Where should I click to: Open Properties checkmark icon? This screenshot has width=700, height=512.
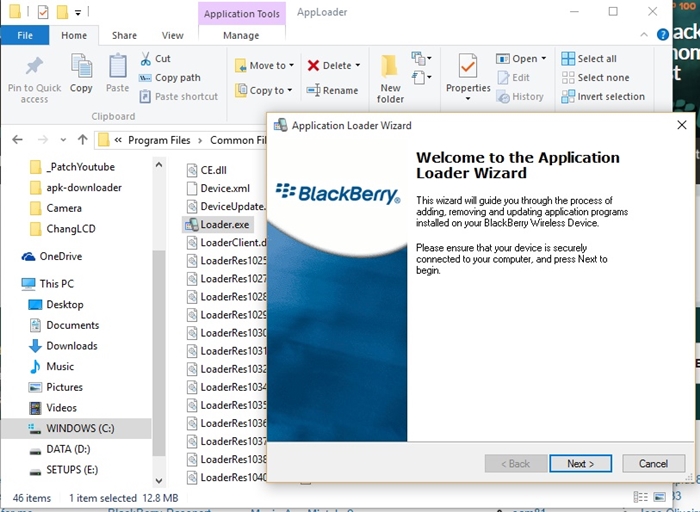point(467,66)
